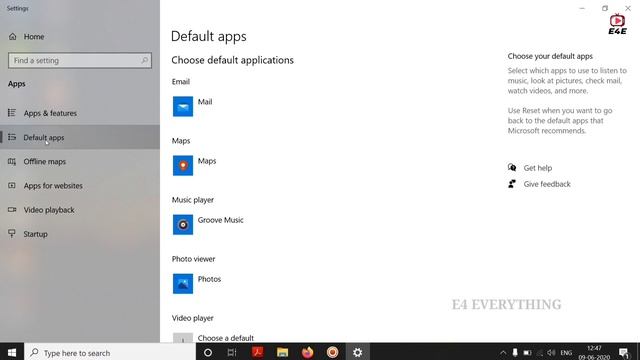Screen dimensions: 640x360
Task: Click the Video playback icon
Action: coord(12,209)
